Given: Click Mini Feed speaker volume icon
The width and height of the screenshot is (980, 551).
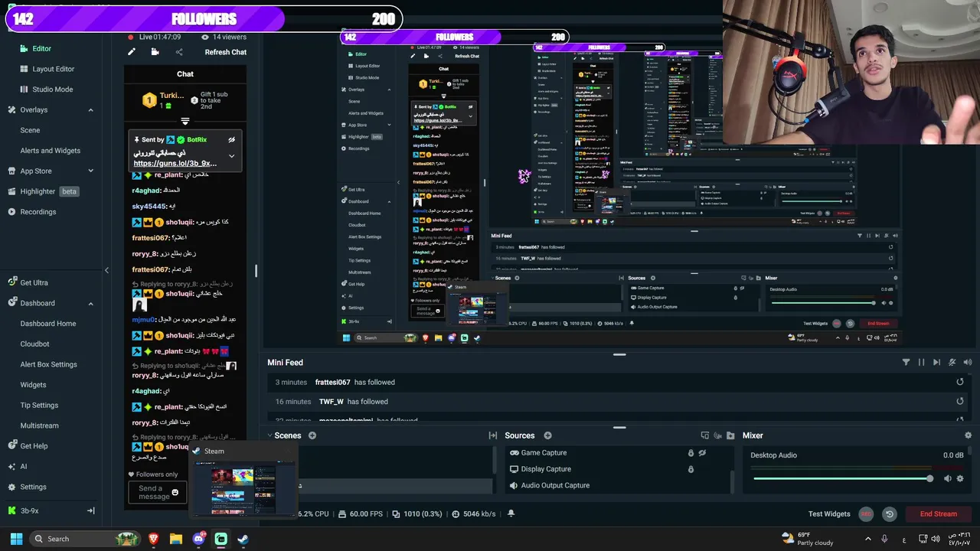Looking at the screenshot, I should coord(968,362).
